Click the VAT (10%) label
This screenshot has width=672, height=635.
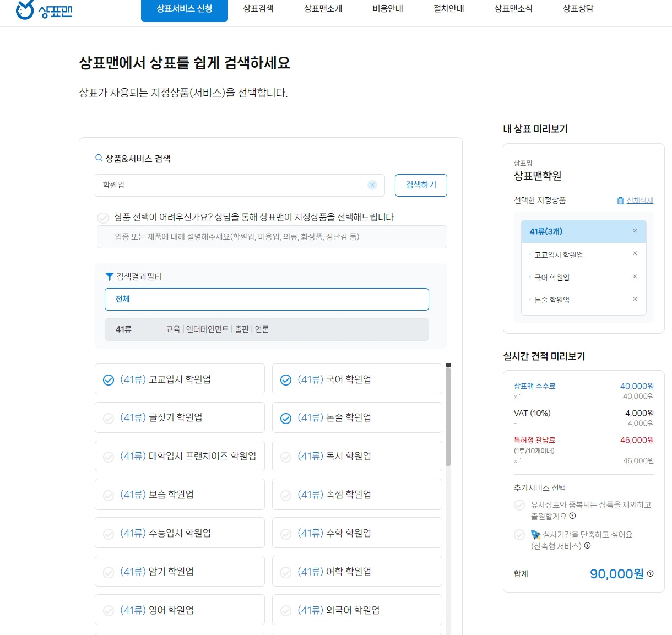pos(532,413)
